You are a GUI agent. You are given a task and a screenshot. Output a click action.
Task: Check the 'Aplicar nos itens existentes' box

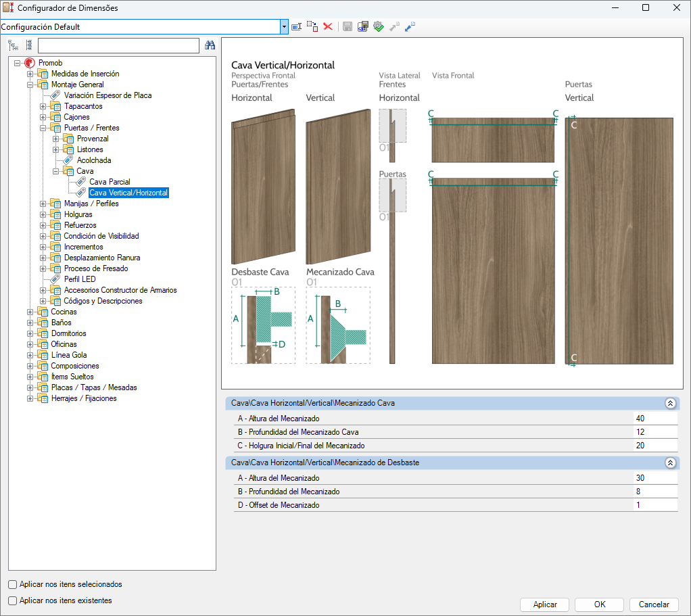coord(12,600)
